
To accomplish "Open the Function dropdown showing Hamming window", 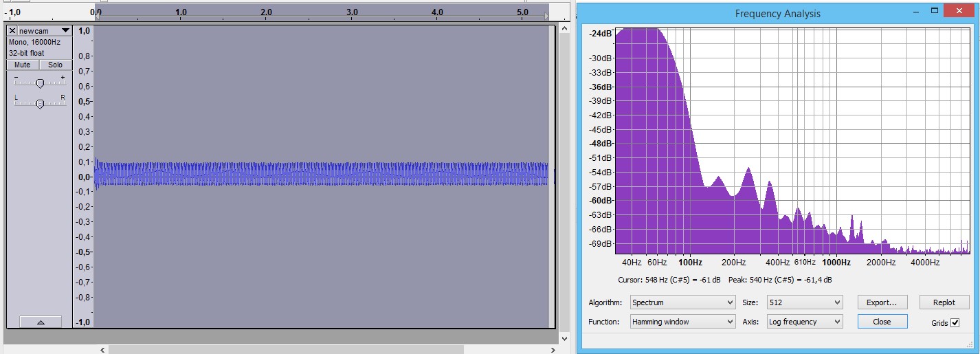I will pyautogui.click(x=682, y=322).
